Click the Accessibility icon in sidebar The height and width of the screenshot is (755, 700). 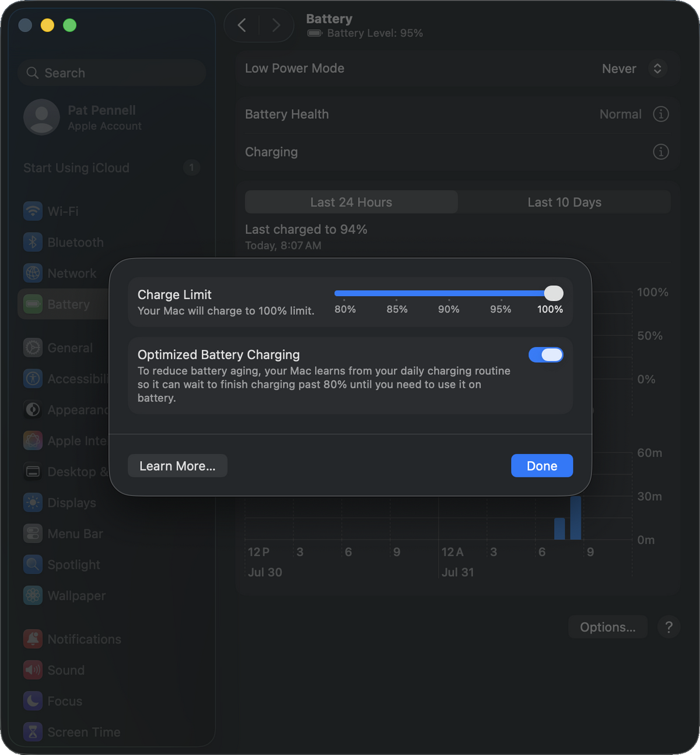(x=33, y=378)
